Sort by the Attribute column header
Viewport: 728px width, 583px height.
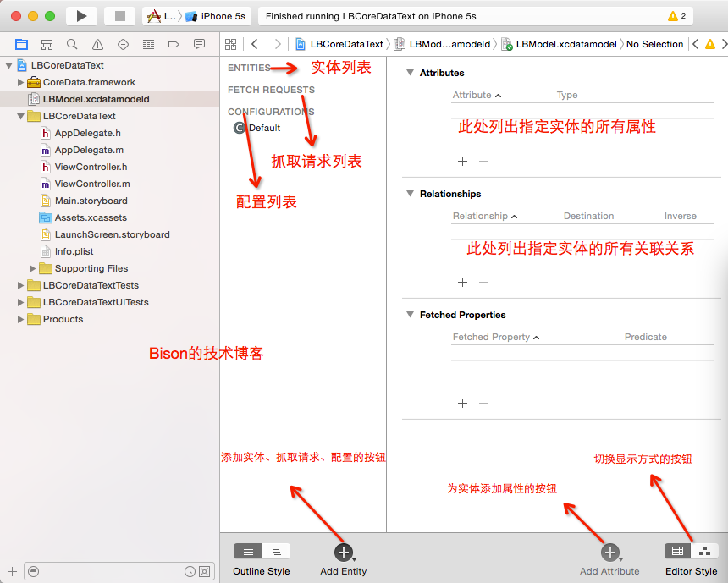[477, 95]
